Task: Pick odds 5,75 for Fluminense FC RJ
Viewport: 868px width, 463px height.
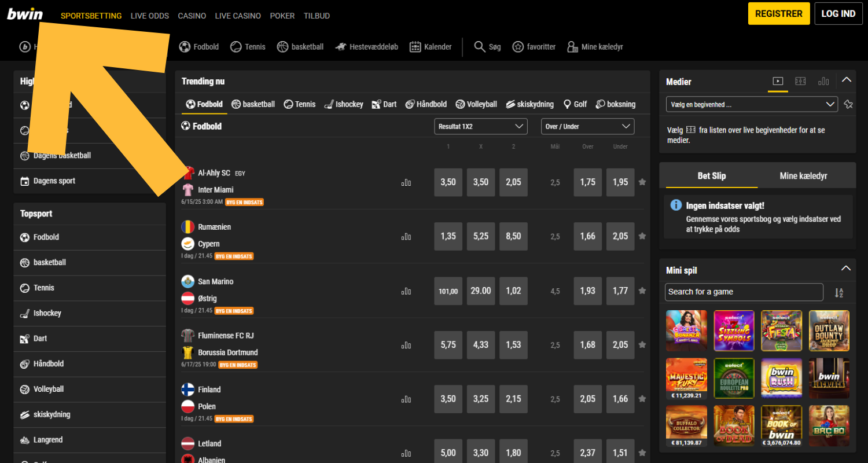Action: point(448,345)
